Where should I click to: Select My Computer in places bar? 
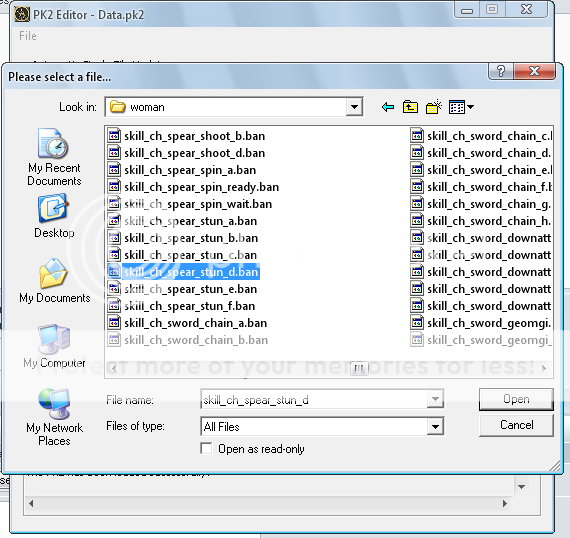click(x=54, y=346)
